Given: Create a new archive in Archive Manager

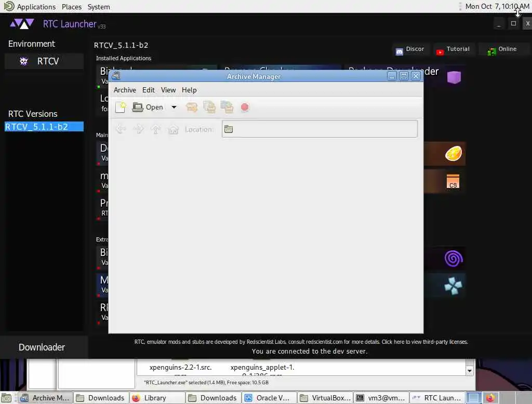Looking at the screenshot, I should click(x=121, y=107).
